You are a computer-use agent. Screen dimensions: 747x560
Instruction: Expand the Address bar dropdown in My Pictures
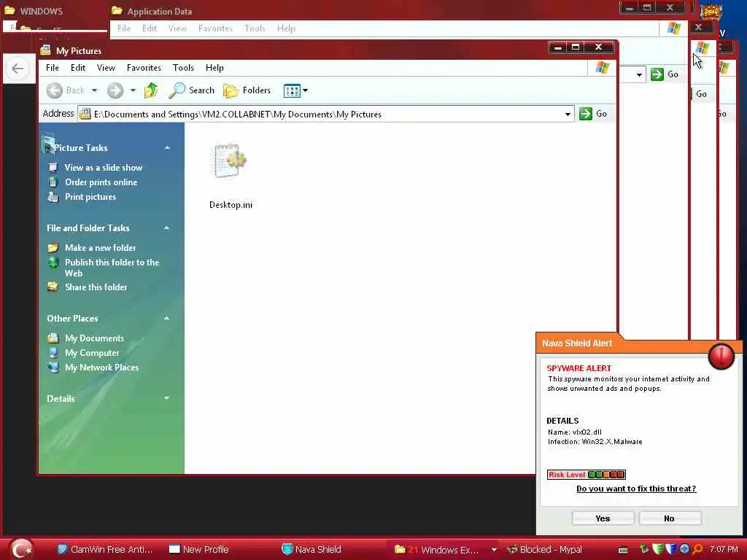click(x=568, y=114)
